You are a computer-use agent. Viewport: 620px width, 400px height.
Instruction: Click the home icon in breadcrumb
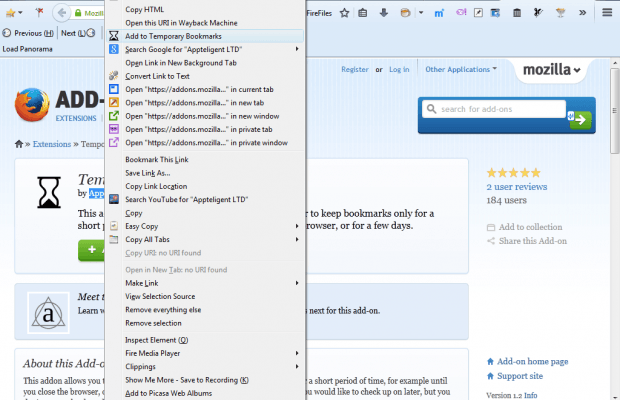tap(19, 144)
